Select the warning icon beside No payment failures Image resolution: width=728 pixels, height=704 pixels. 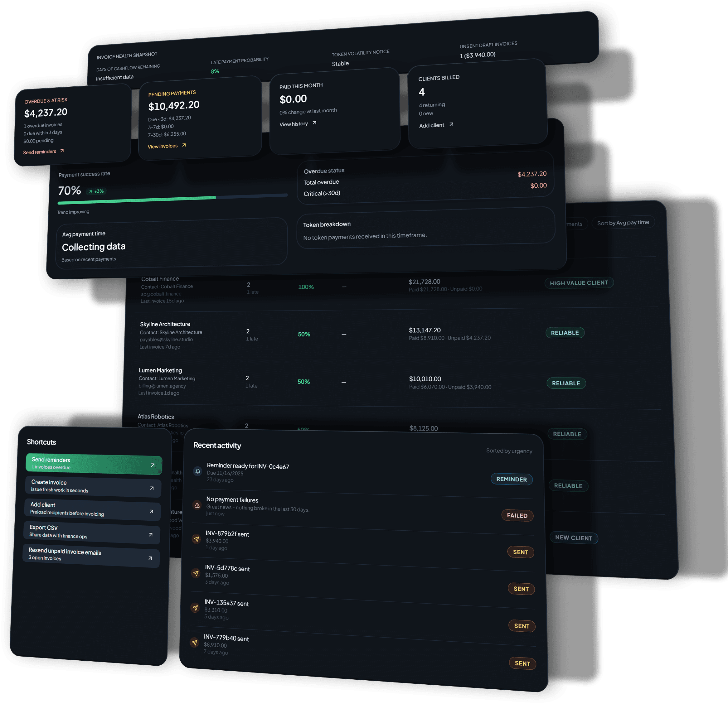coord(197,505)
